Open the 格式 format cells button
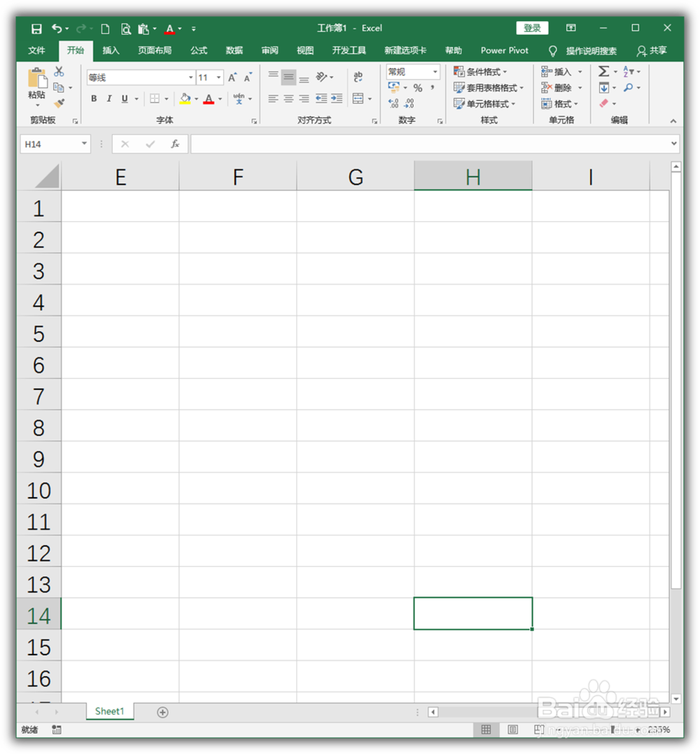Image resolution: width=700 pixels, height=754 pixels. tap(559, 104)
